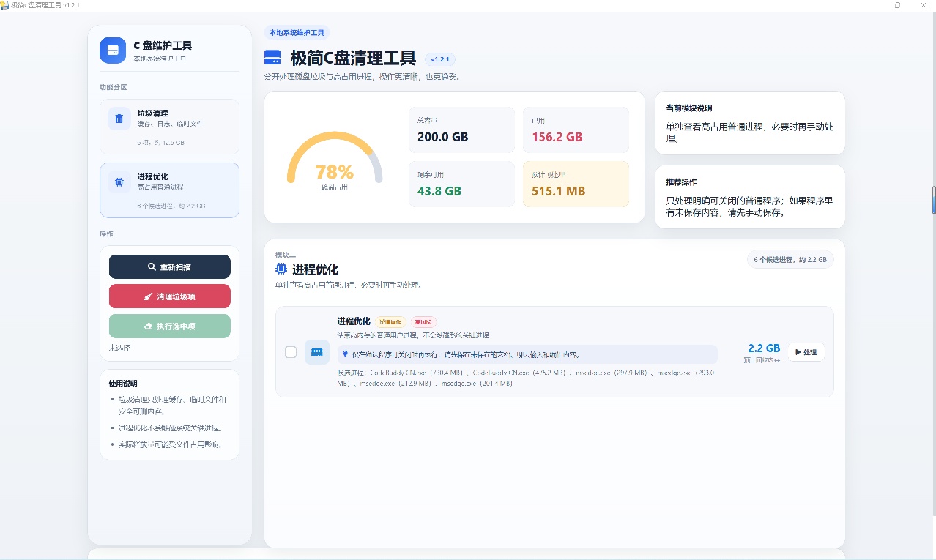936x560 pixels.
Task: Click the 156.2 GB used space value
Action: 557,137
